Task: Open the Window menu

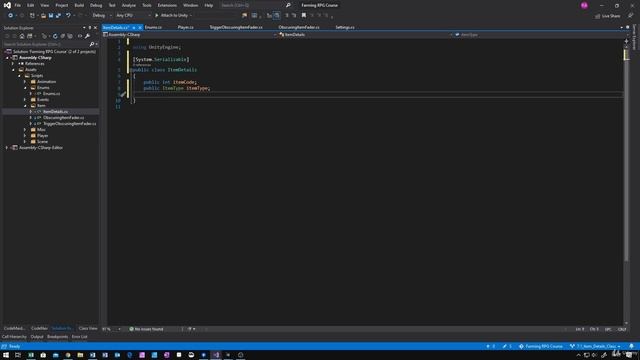Action: point(190,5)
